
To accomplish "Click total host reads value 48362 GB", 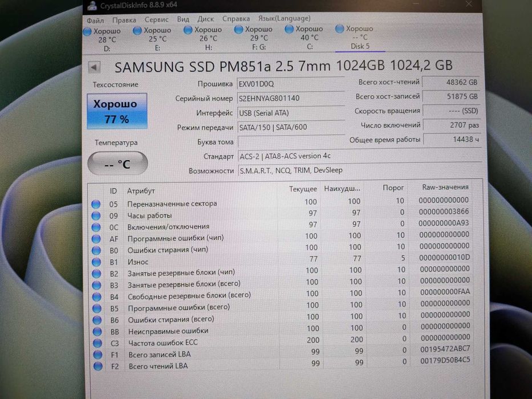I will click(x=451, y=82).
